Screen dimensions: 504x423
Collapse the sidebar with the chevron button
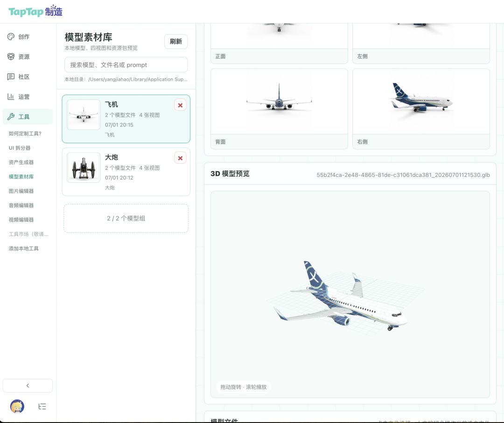click(x=28, y=385)
